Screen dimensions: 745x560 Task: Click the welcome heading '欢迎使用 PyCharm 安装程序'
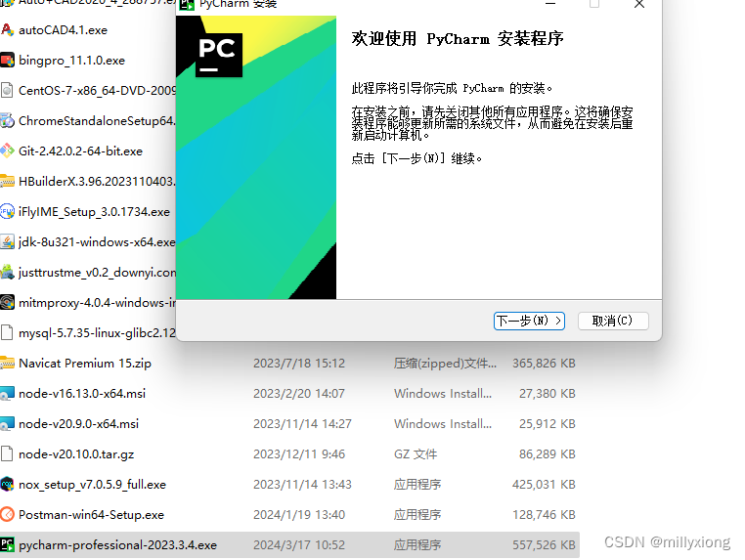pyautogui.click(x=458, y=38)
